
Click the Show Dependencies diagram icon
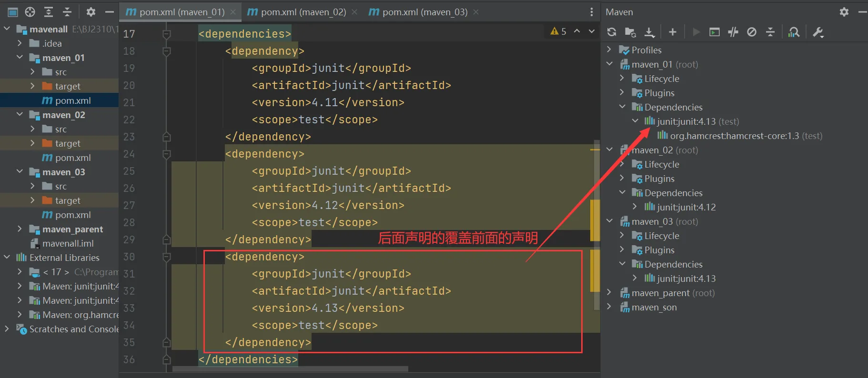pos(794,32)
